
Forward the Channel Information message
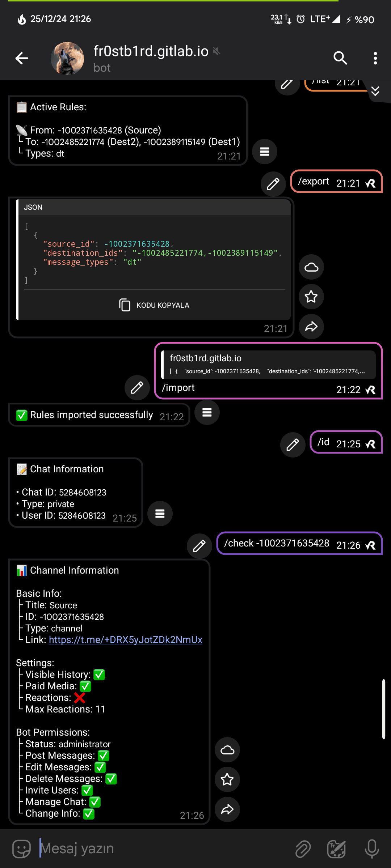pyautogui.click(x=227, y=809)
